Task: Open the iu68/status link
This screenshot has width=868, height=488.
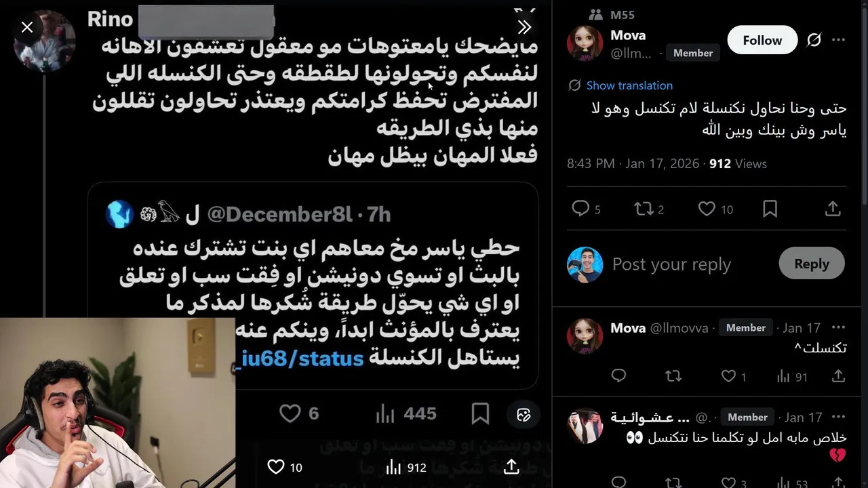Action: (x=302, y=359)
